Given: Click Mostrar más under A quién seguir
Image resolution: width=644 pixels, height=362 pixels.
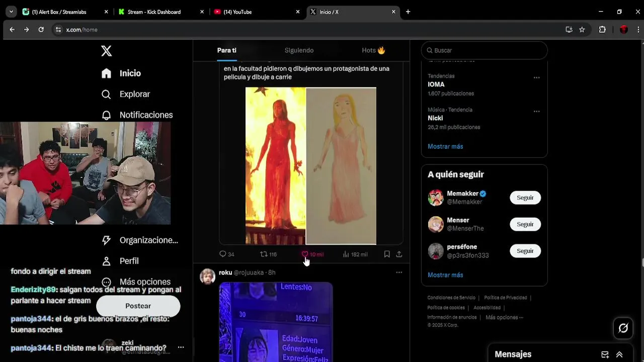Looking at the screenshot, I should tap(445, 275).
